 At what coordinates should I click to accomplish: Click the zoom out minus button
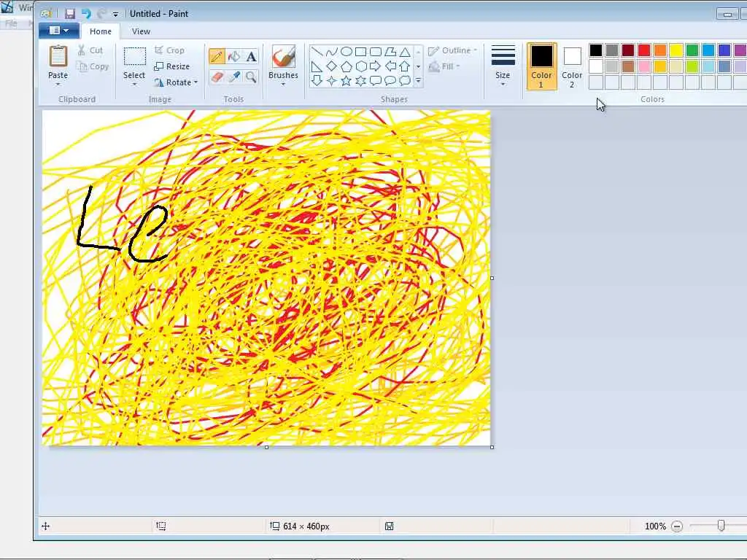pos(677,526)
